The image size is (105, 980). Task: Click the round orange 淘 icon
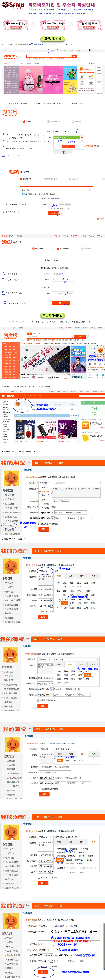tap(86, 425)
